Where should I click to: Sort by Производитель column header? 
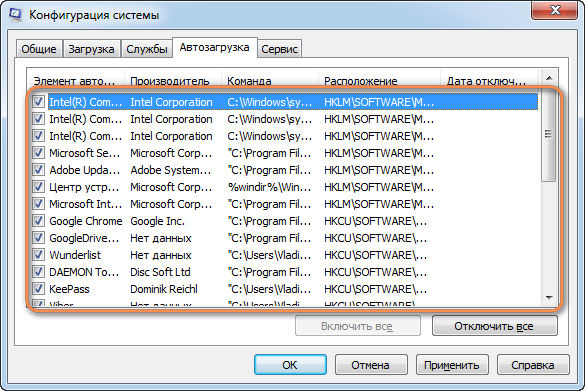coord(173,80)
